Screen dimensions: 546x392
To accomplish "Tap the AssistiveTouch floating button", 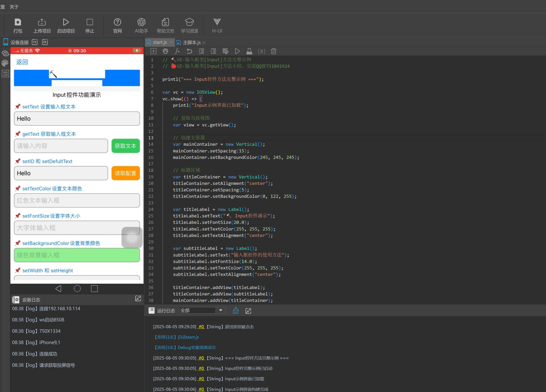I will [x=132, y=238].
